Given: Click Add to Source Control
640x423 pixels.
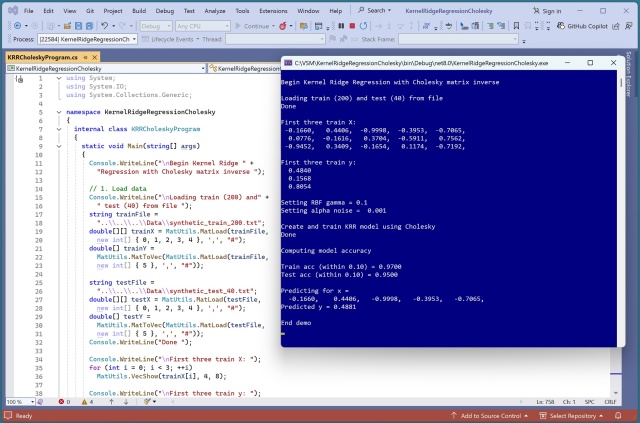Looking at the screenshot, I should [x=489, y=416].
